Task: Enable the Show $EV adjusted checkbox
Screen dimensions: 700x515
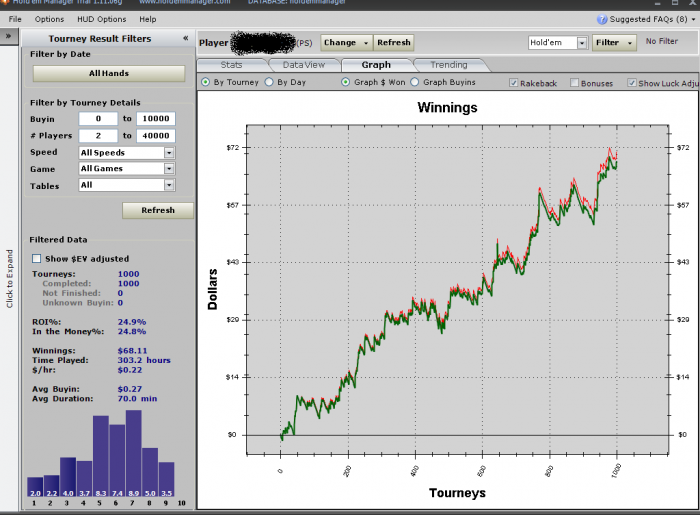Action: [37, 259]
